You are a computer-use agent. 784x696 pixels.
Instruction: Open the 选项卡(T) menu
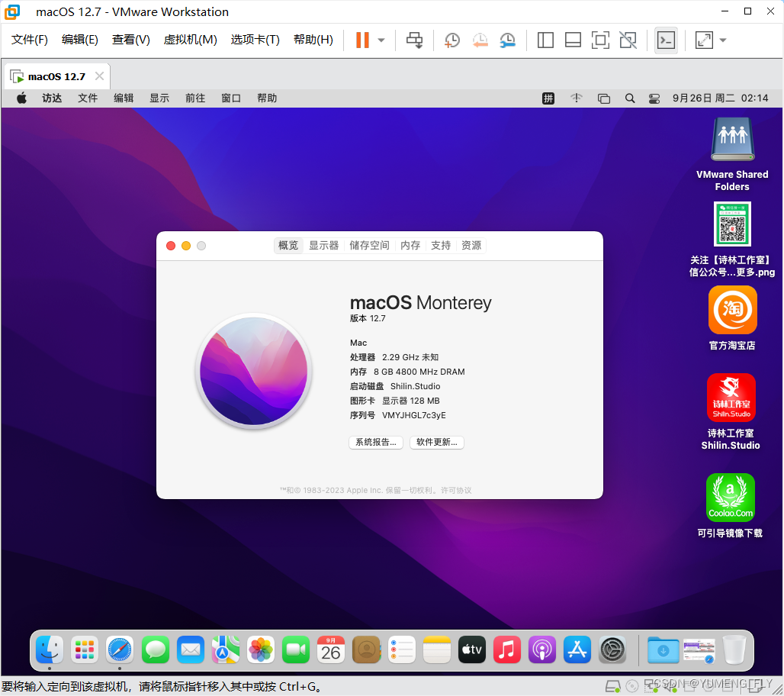pyautogui.click(x=255, y=40)
